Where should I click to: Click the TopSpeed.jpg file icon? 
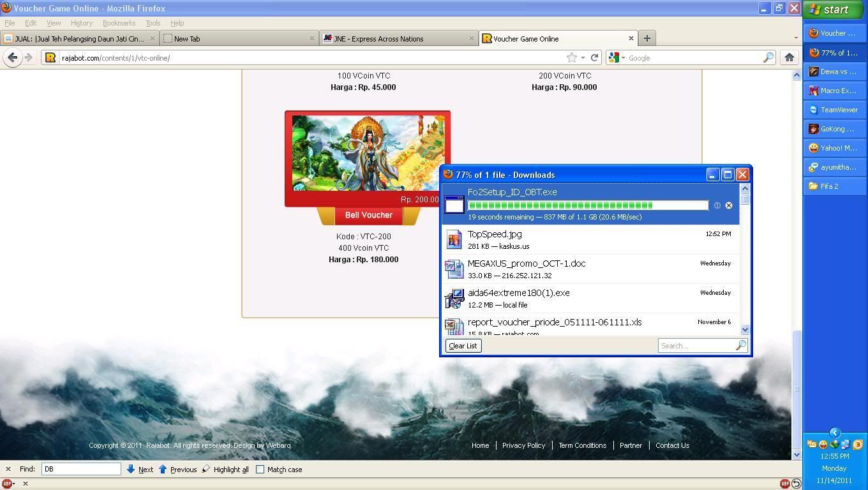coord(454,239)
